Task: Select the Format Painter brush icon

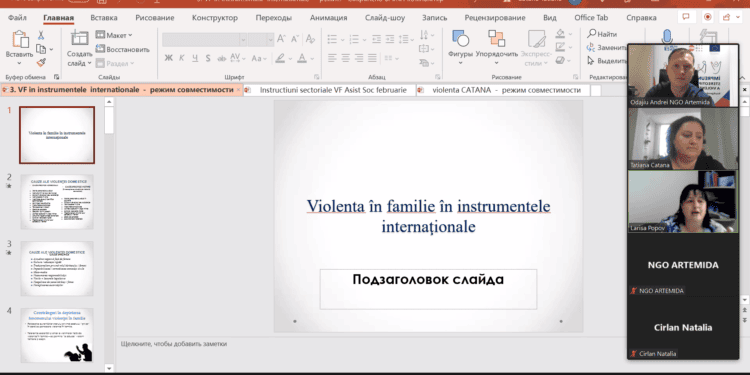Action: tap(41, 62)
